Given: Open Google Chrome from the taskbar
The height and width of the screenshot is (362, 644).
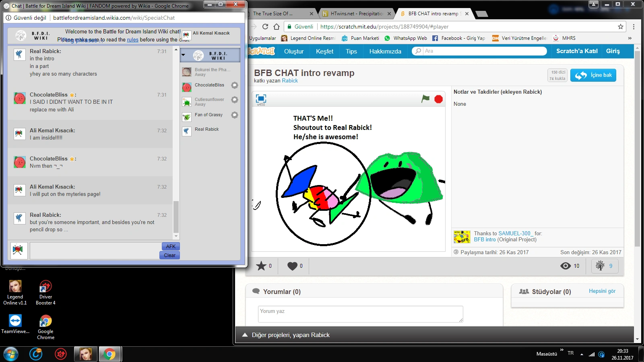Looking at the screenshot, I should click(109, 354).
